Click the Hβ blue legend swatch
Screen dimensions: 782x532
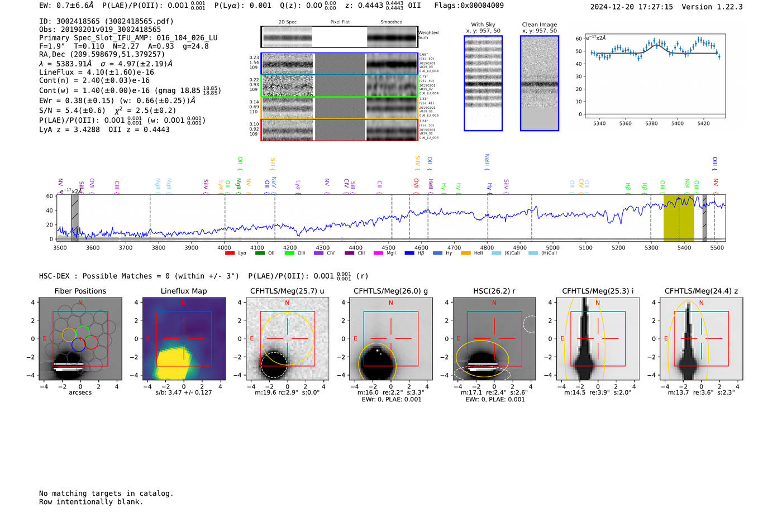[x=409, y=253]
